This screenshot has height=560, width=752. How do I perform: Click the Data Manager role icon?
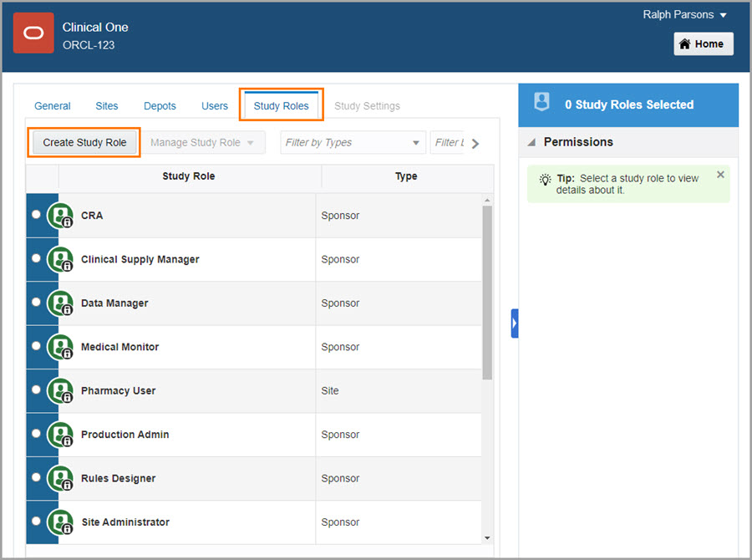(x=60, y=303)
